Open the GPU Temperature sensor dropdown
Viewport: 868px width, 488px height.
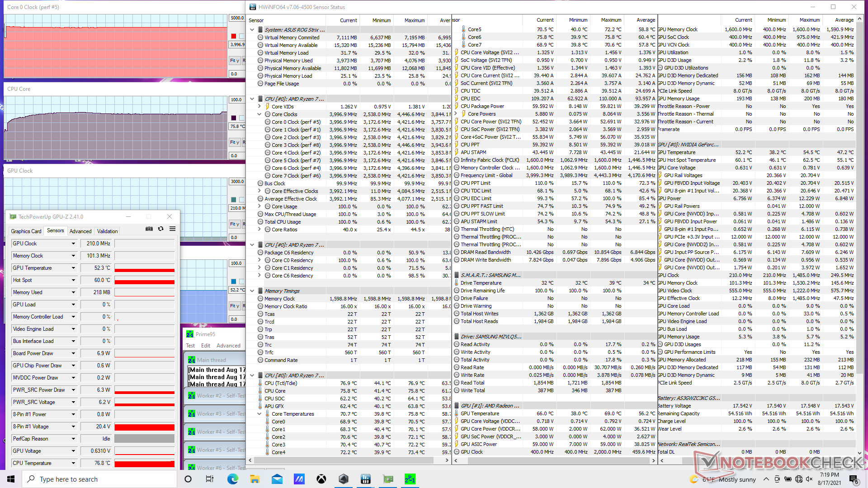73,268
